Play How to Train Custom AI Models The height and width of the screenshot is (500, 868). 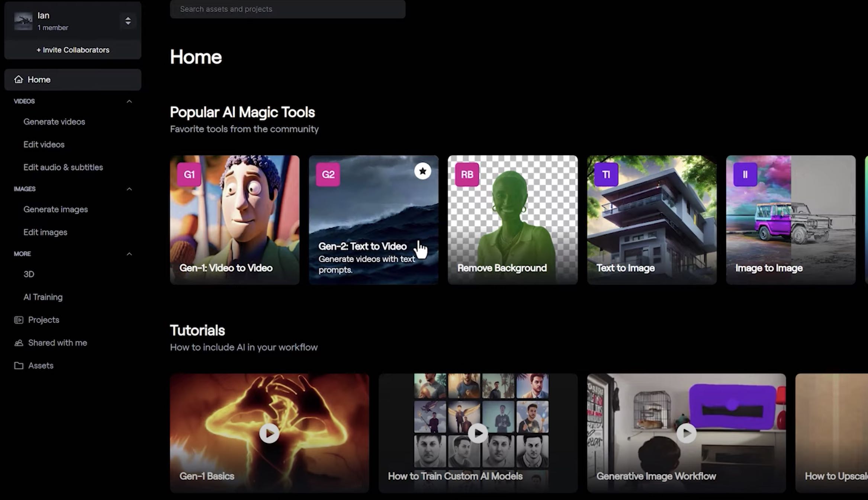tap(478, 433)
